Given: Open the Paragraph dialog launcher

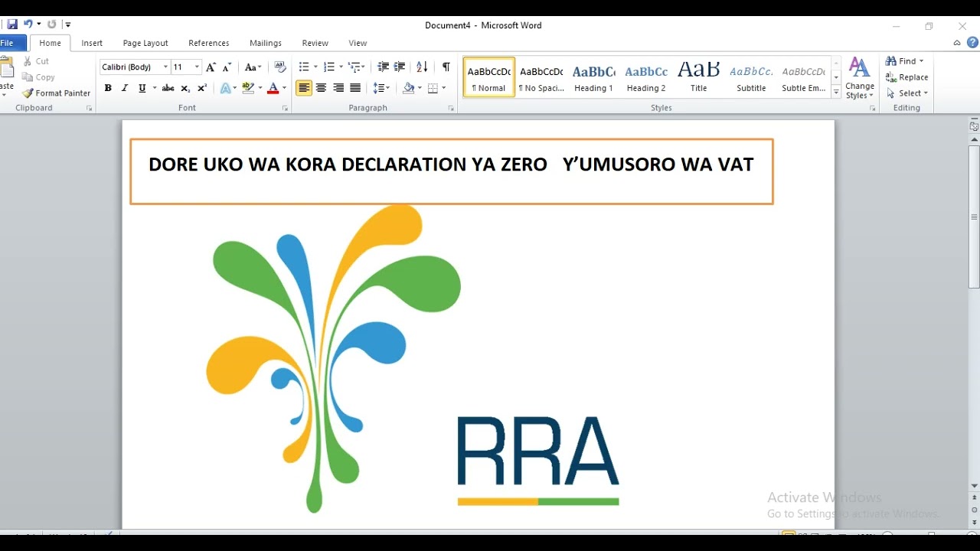Looking at the screenshot, I should pos(451,109).
